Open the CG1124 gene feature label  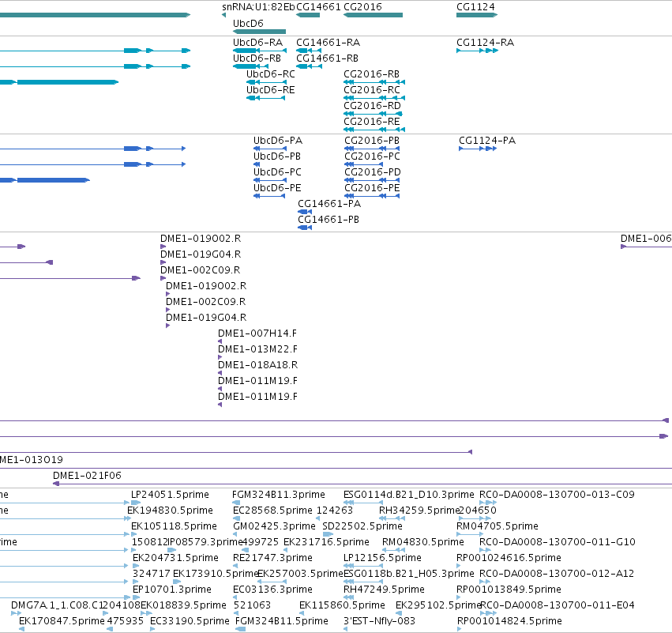coord(475,7)
